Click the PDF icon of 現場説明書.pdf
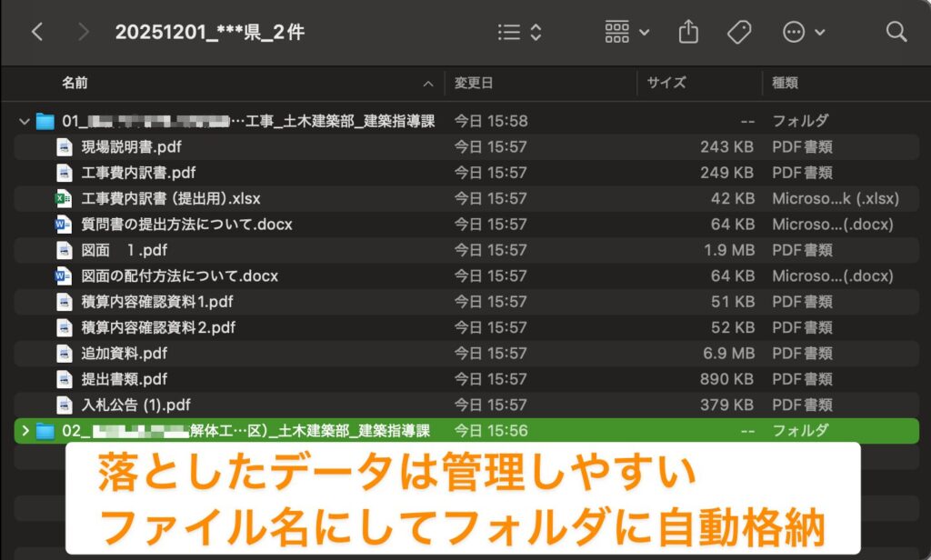Viewport: 931px width, 560px height. tap(64, 146)
